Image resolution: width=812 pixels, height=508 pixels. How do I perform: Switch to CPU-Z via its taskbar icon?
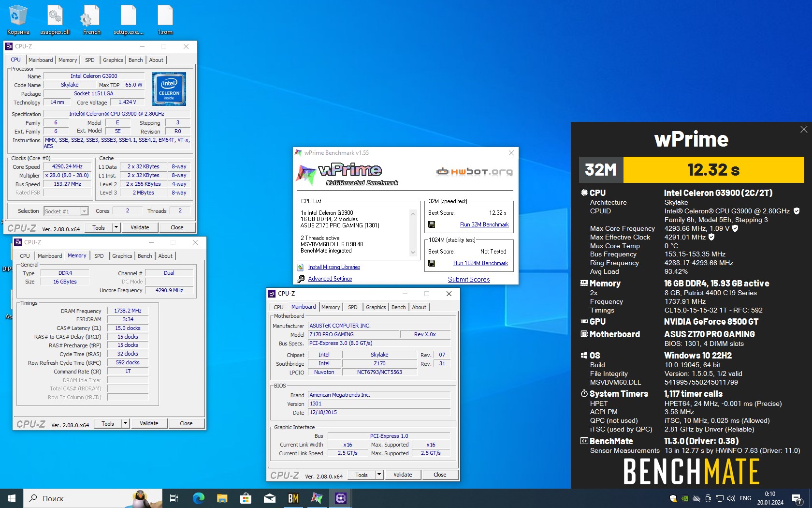pos(340,498)
